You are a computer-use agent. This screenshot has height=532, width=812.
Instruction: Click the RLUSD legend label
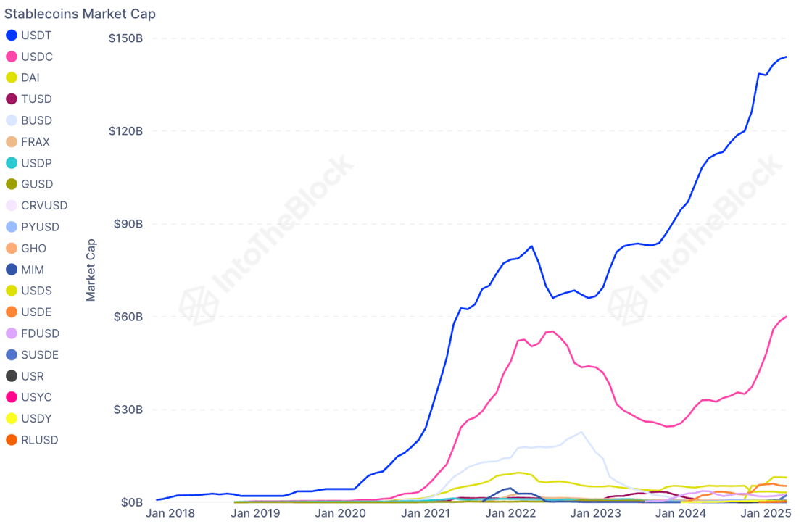pos(39,440)
